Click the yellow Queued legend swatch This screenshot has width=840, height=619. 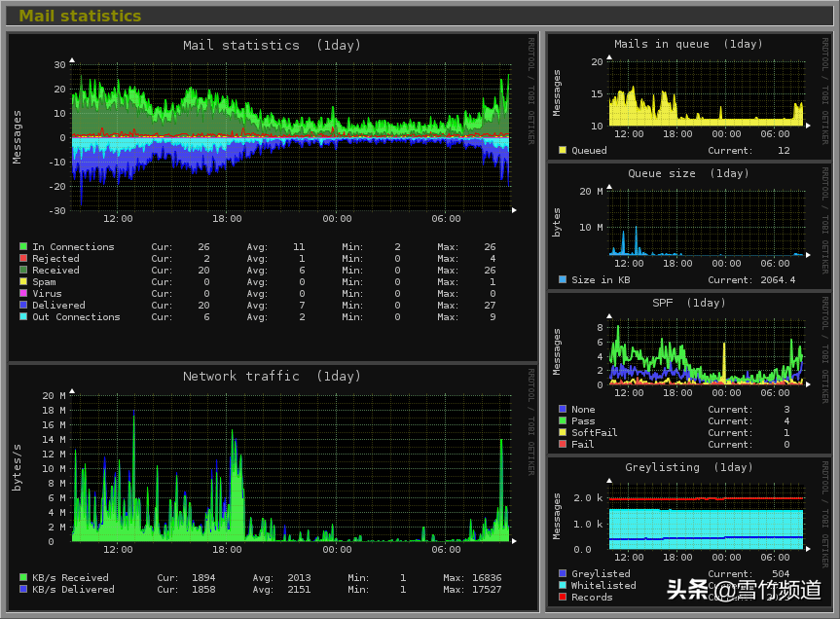pyautogui.click(x=562, y=151)
